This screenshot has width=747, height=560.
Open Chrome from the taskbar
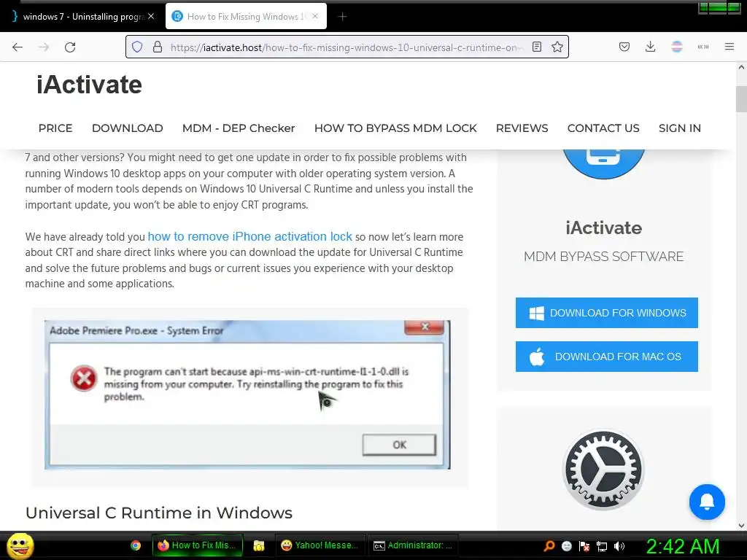point(136,545)
